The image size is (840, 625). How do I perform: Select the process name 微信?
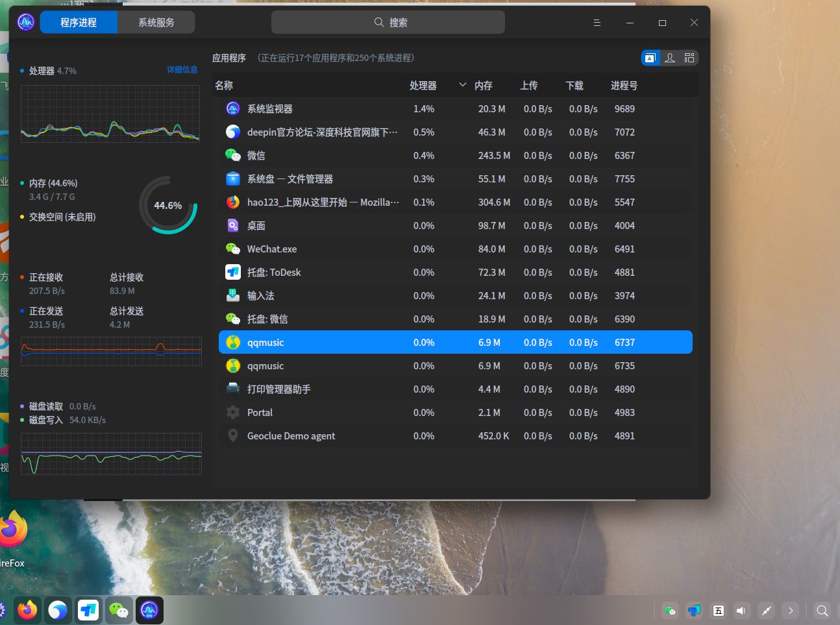256,156
